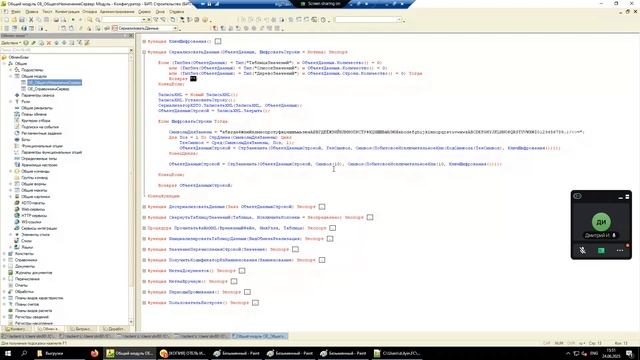
Task: Open the Правка menu
Action: click(x=31, y=12)
